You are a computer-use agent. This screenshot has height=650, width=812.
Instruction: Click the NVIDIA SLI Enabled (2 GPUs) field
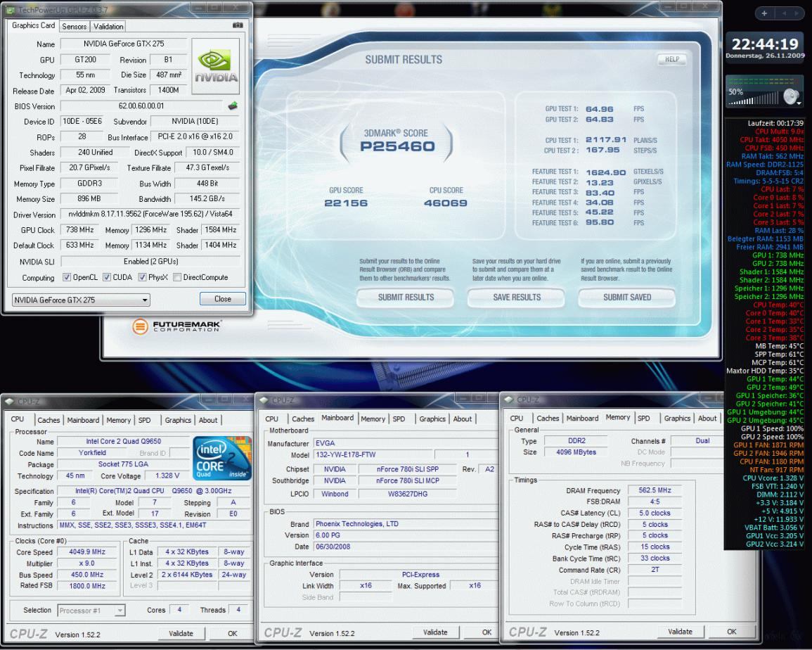click(150, 261)
